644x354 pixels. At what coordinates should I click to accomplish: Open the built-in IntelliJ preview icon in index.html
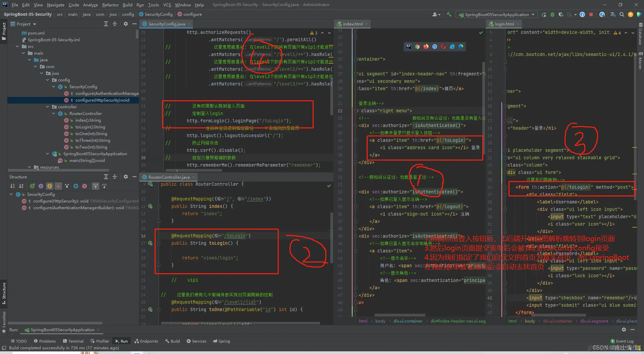[409, 47]
